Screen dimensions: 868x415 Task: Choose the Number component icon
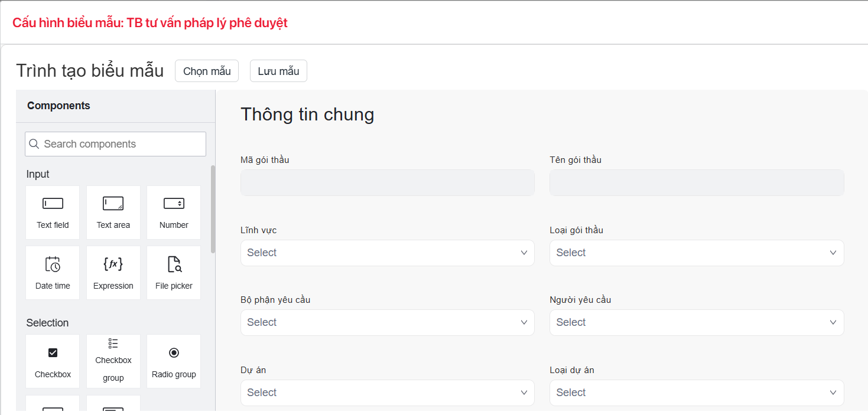coord(174,204)
